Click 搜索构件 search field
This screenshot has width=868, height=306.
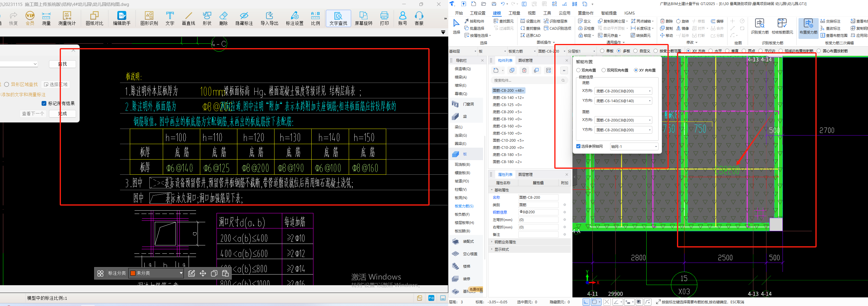529,80
